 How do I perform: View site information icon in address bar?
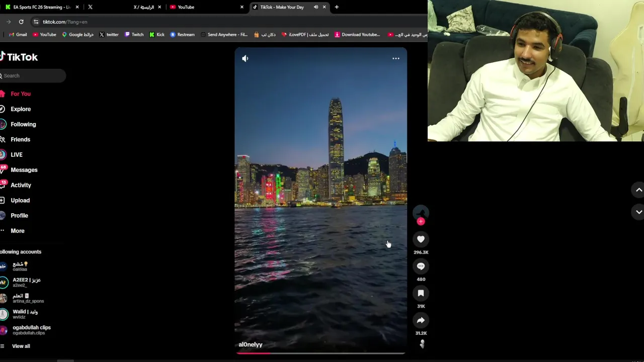(x=35, y=22)
